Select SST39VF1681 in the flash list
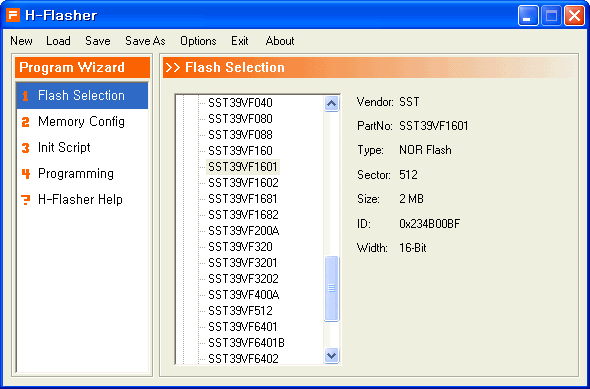 243,199
